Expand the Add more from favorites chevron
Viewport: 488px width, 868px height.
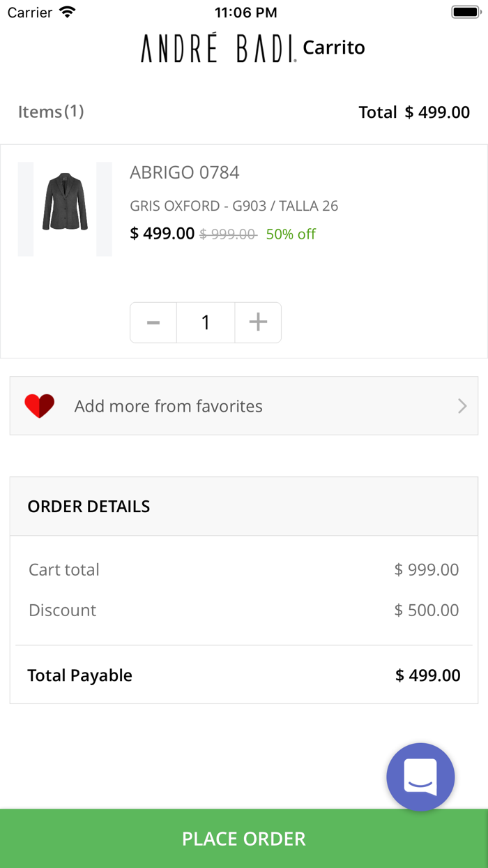pyautogui.click(x=462, y=406)
